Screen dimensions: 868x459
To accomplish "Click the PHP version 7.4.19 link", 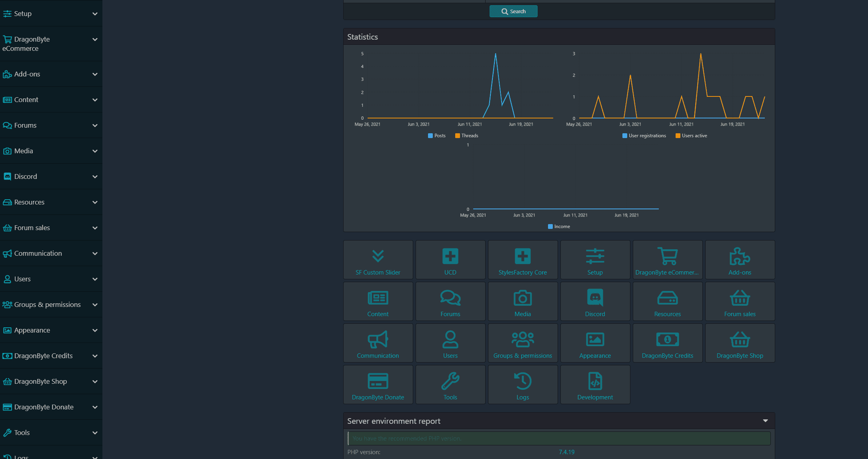I will (566, 452).
